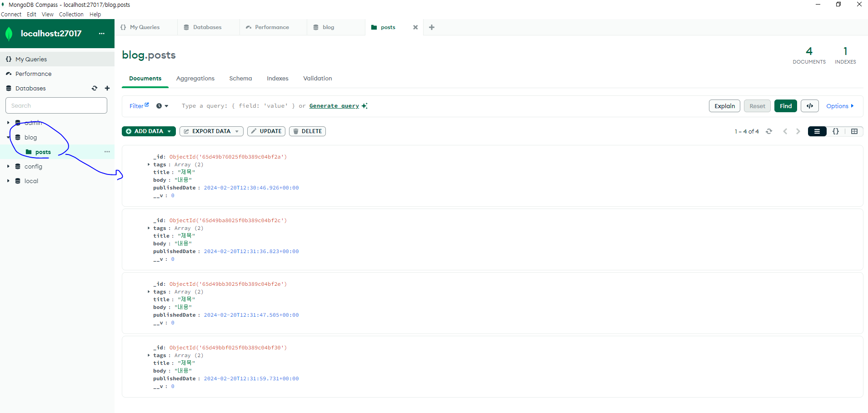Open the ADD DATA dropdown
This screenshot has width=868, height=413.
tap(149, 131)
